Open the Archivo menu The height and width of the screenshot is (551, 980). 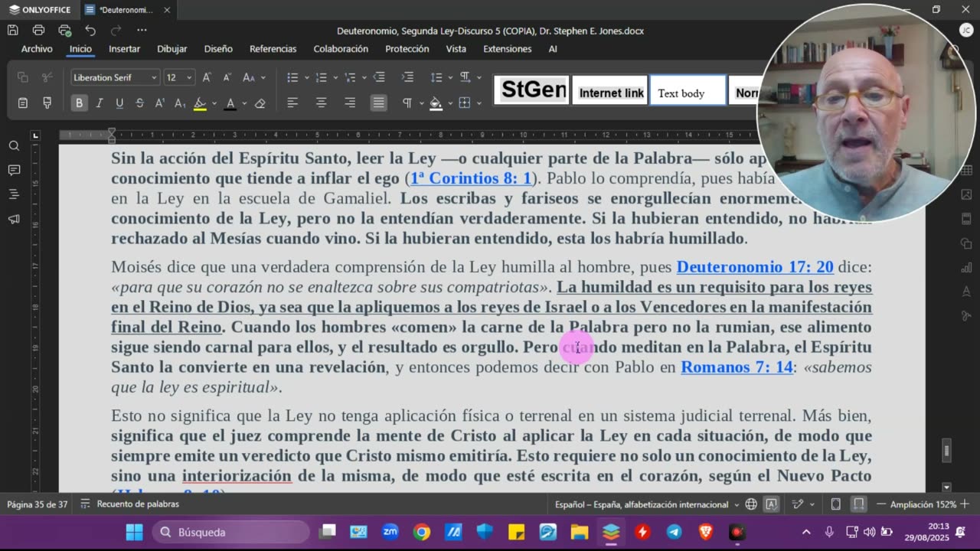click(37, 49)
